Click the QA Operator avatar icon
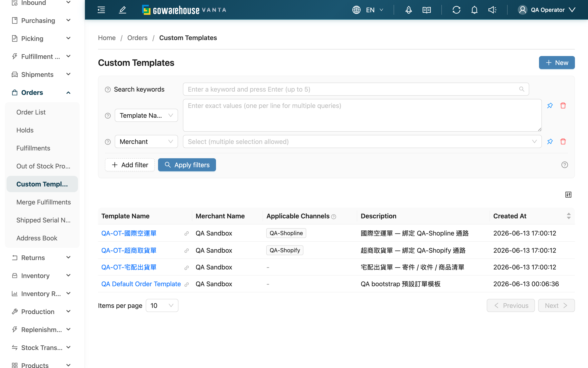 [522, 10]
